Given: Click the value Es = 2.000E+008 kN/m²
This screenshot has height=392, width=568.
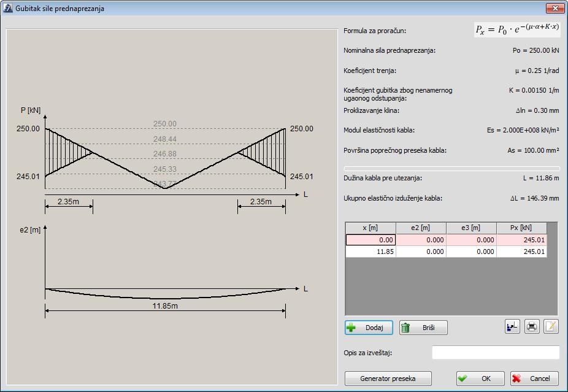Looking at the screenshot, I should click(523, 130).
